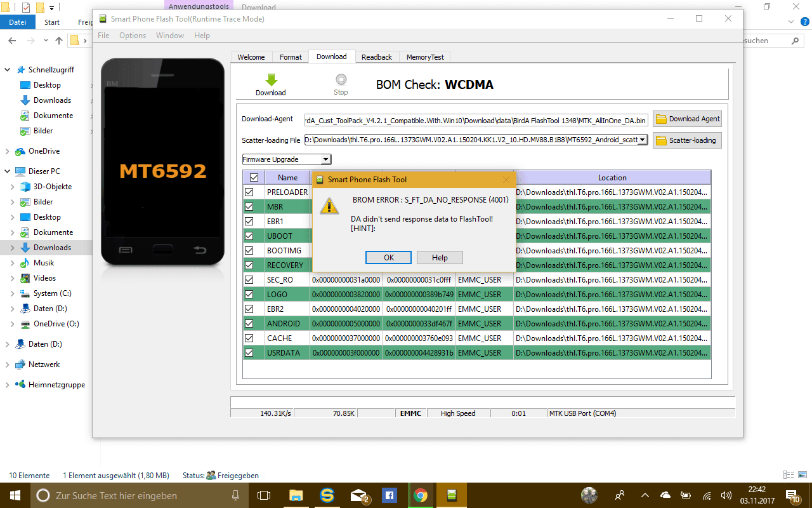Click Downloads icon under Schnellzugriff
This screenshot has width=812, height=508.
tap(25, 100)
